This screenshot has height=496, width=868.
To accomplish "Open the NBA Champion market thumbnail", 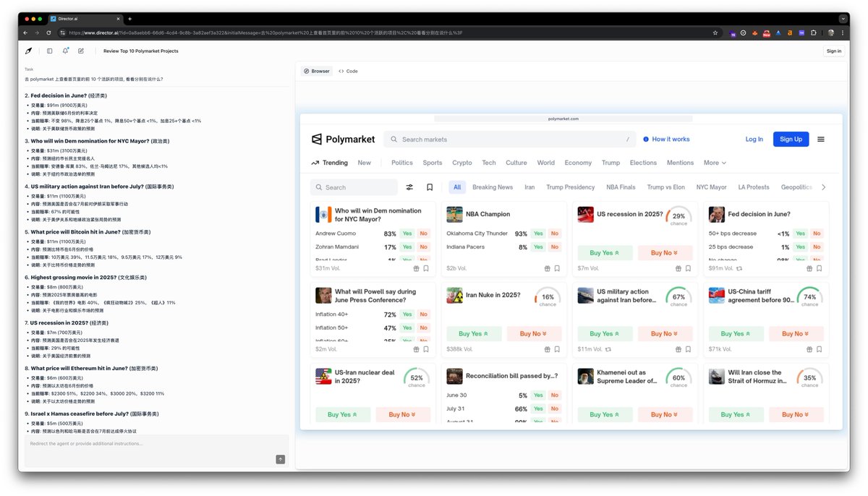I will pos(454,214).
